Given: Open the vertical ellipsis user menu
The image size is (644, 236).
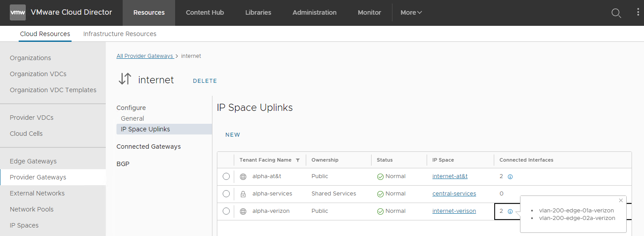Looking at the screenshot, I should pos(638,12).
